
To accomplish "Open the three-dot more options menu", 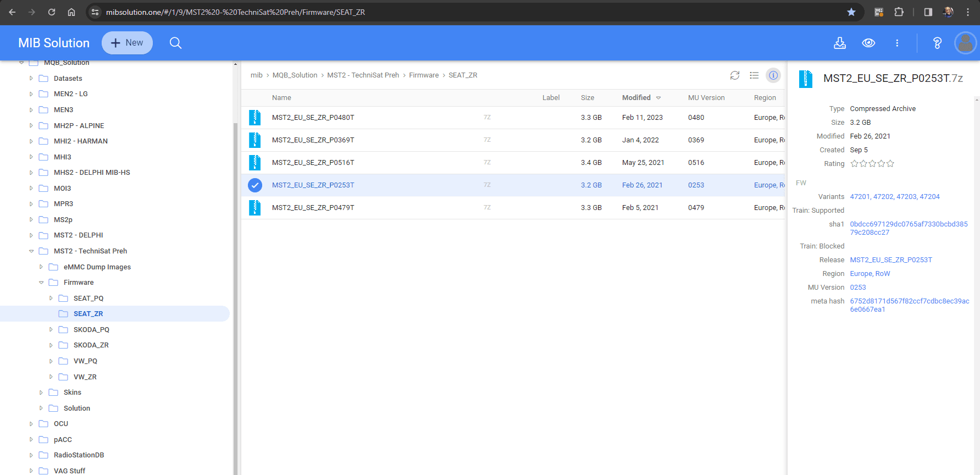I will (897, 43).
